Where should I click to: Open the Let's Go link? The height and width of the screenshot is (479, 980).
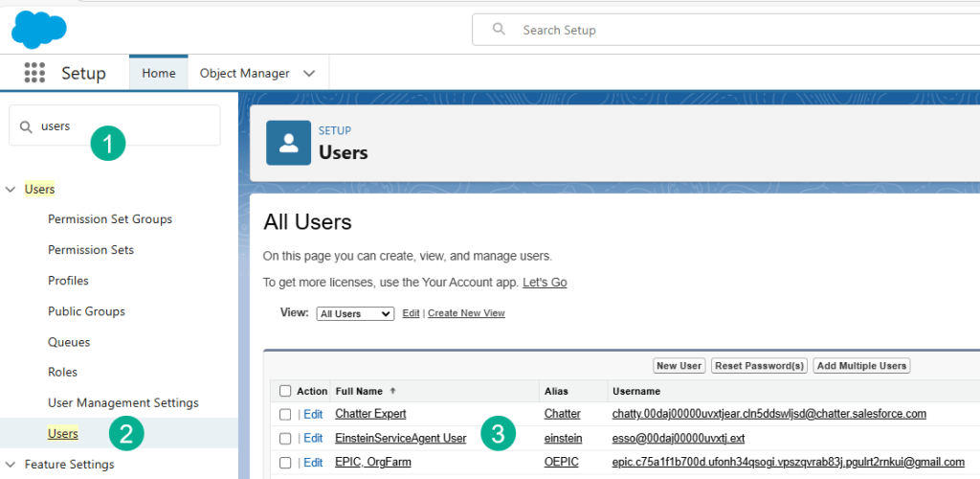544,283
